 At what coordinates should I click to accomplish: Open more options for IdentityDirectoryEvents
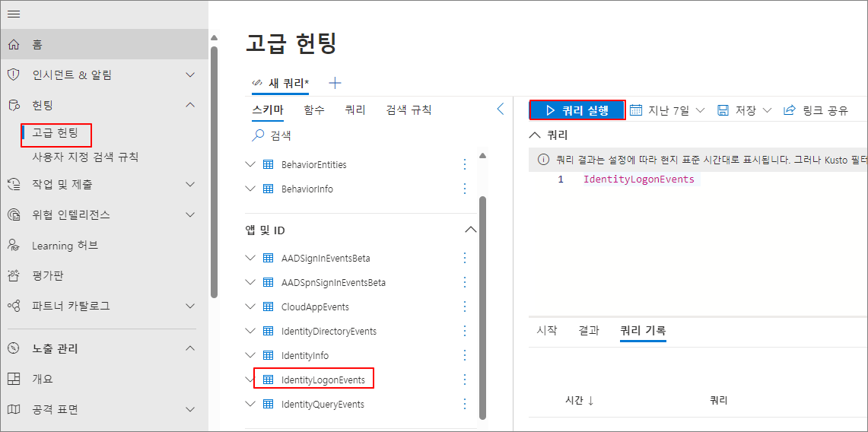coord(465,332)
